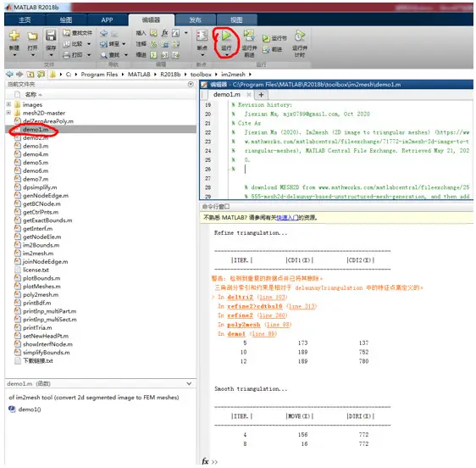Click the wrap comments icon in the 注释 row
Viewport: 476px width, 468px height.
[x=175, y=44]
